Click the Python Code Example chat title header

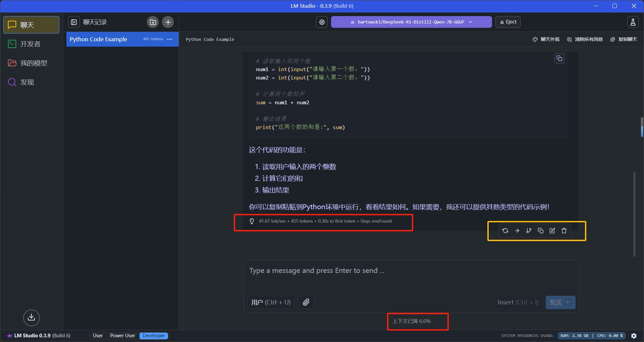click(210, 40)
